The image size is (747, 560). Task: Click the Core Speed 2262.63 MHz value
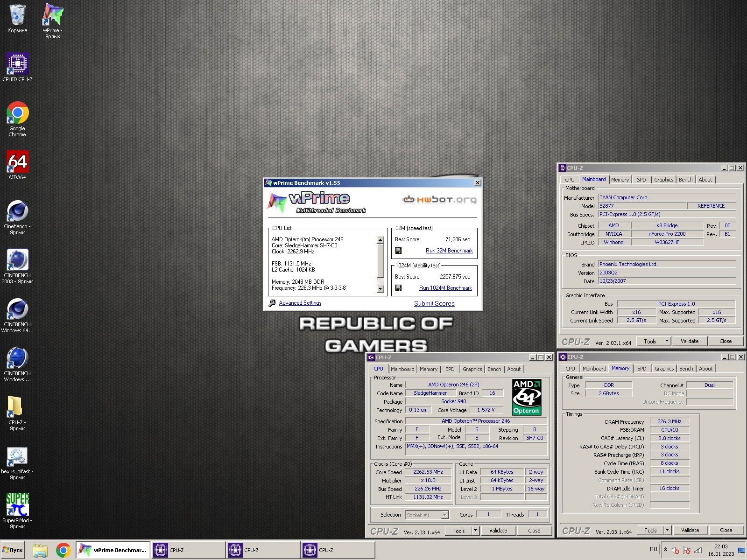click(x=428, y=472)
